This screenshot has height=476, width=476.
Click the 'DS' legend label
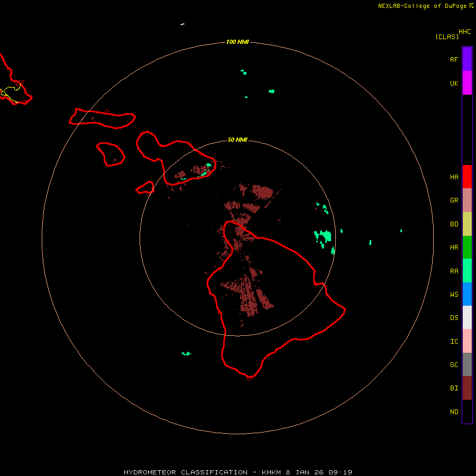click(454, 318)
